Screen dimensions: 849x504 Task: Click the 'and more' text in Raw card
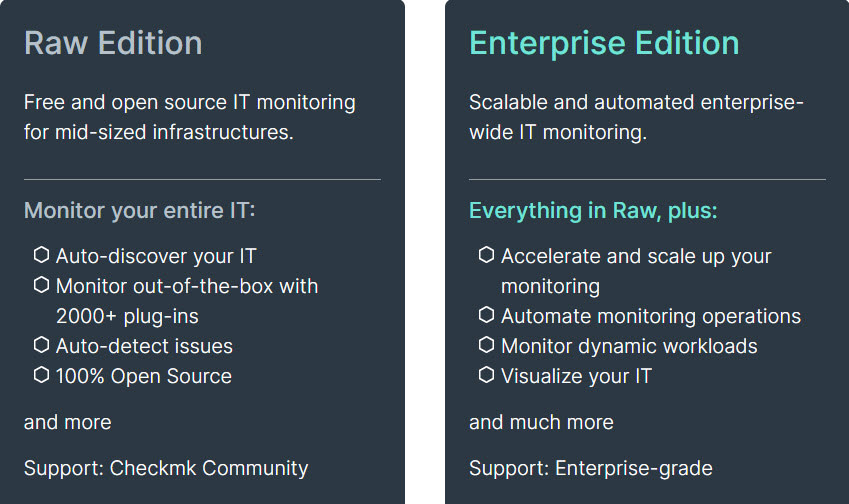click(67, 422)
